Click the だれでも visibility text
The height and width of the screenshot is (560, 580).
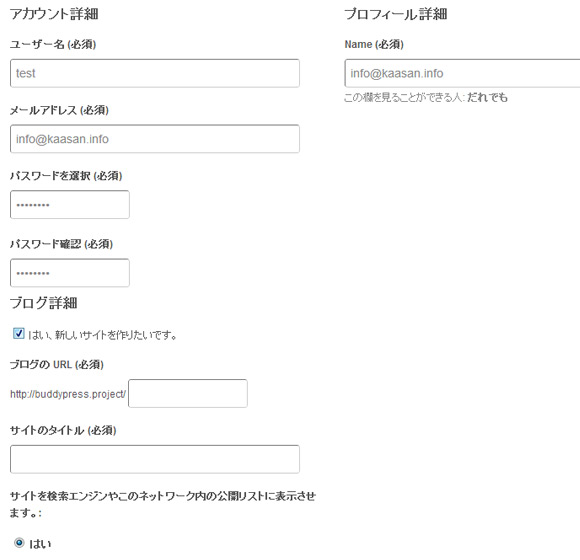[487, 97]
